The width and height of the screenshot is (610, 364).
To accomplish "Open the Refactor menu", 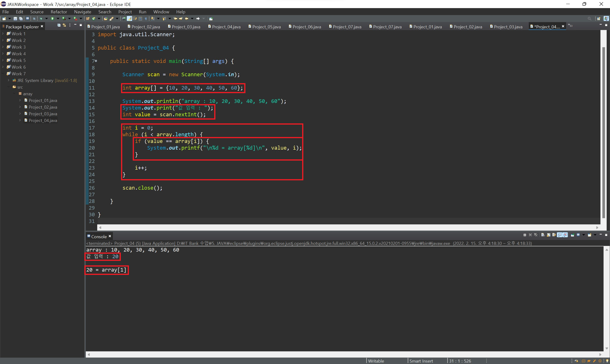I will tap(59, 12).
